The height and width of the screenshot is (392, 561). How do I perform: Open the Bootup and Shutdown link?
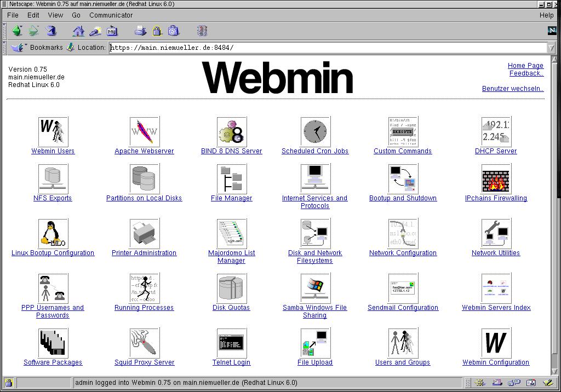point(403,198)
